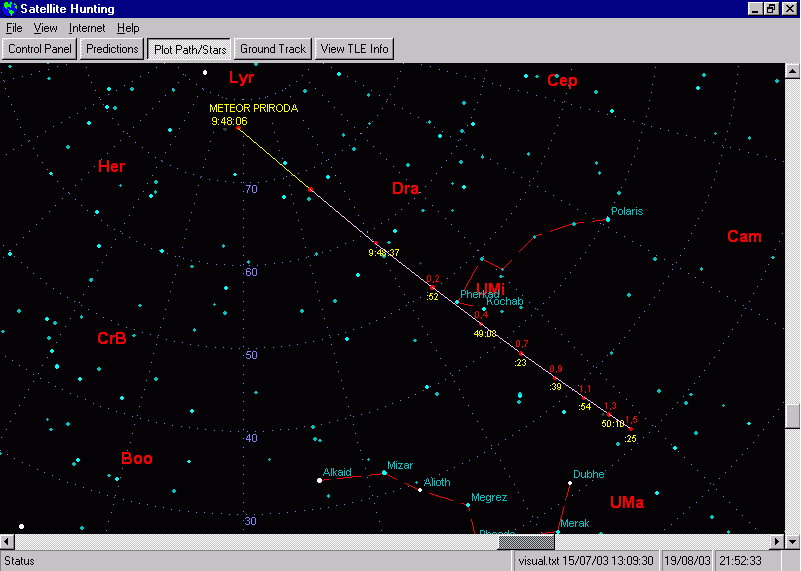This screenshot has height=571, width=801.
Task: Click the 30 degree grid label
Action: tap(250, 521)
